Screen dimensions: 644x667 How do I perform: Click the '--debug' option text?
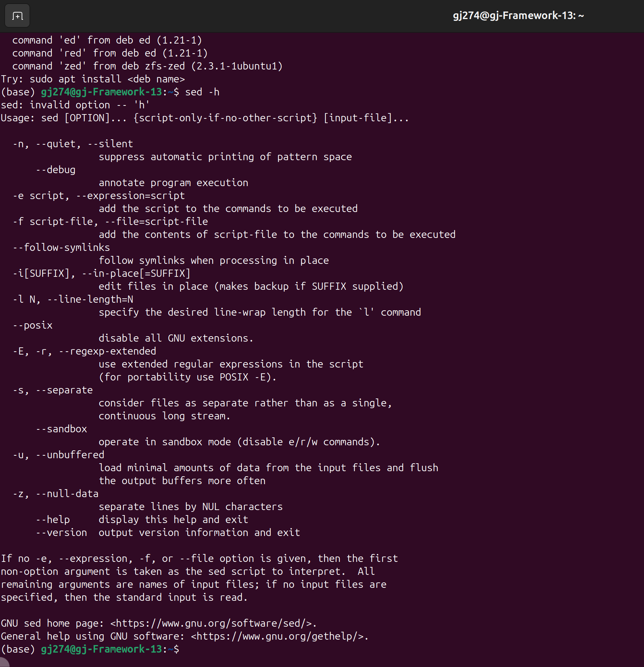[x=55, y=170]
